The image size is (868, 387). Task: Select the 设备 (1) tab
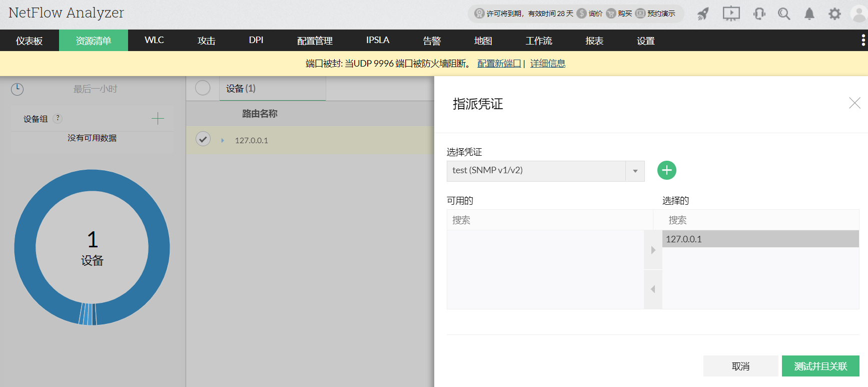click(x=273, y=89)
